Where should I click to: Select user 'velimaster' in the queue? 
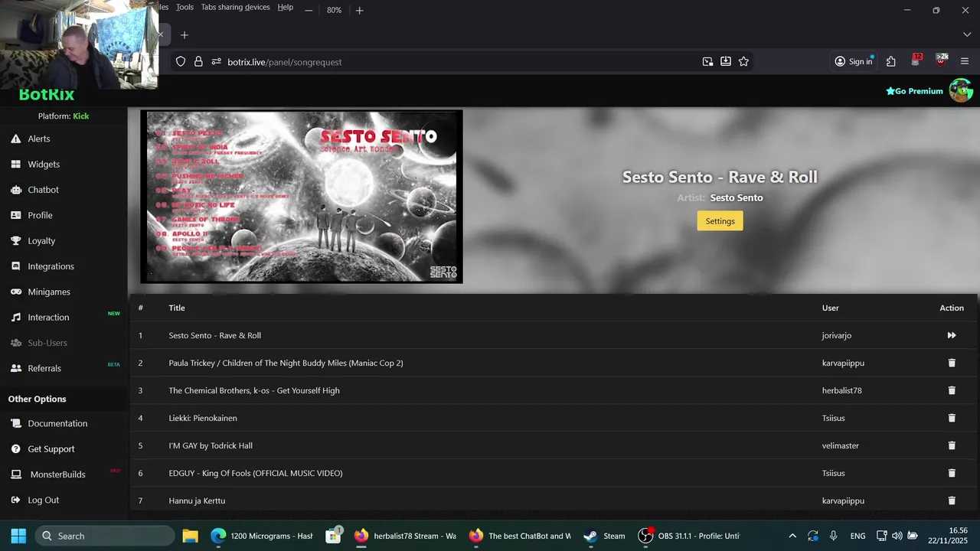pyautogui.click(x=841, y=445)
